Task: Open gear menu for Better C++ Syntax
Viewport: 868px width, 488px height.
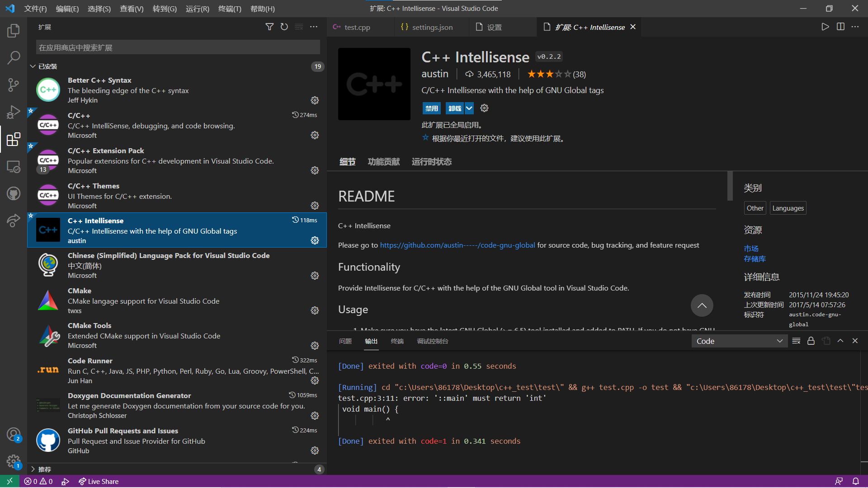Action: (x=315, y=100)
